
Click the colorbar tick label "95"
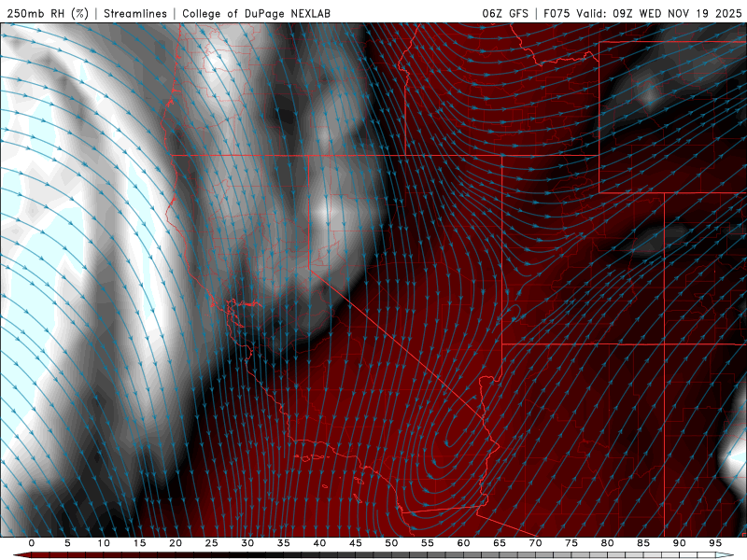(715, 543)
